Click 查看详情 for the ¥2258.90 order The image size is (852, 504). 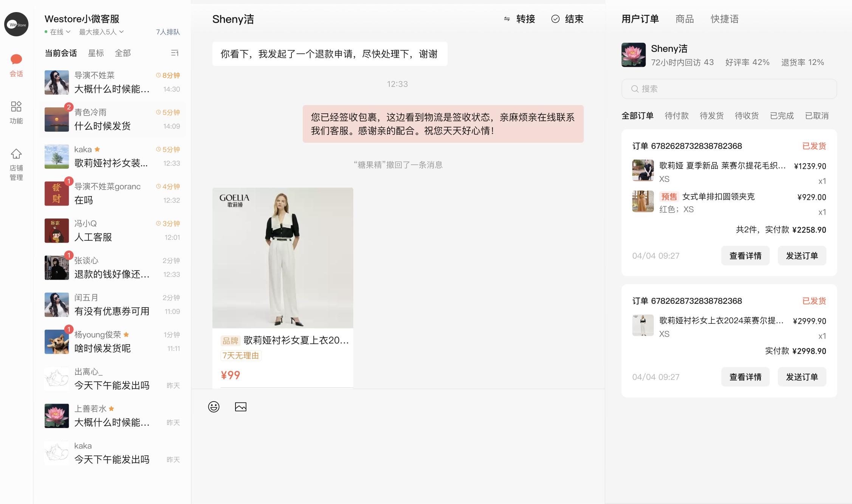(745, 256)
